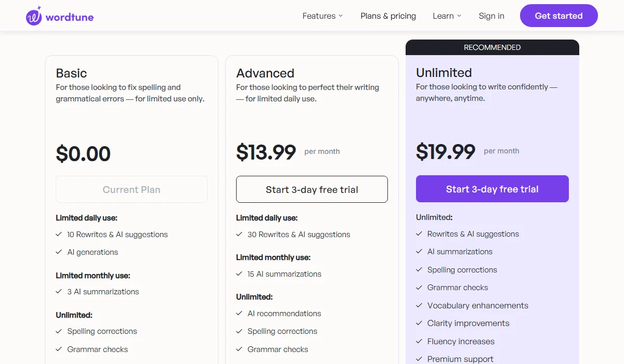Click Start 3-day free trial on Unlimited plan

tap(492, 189)
